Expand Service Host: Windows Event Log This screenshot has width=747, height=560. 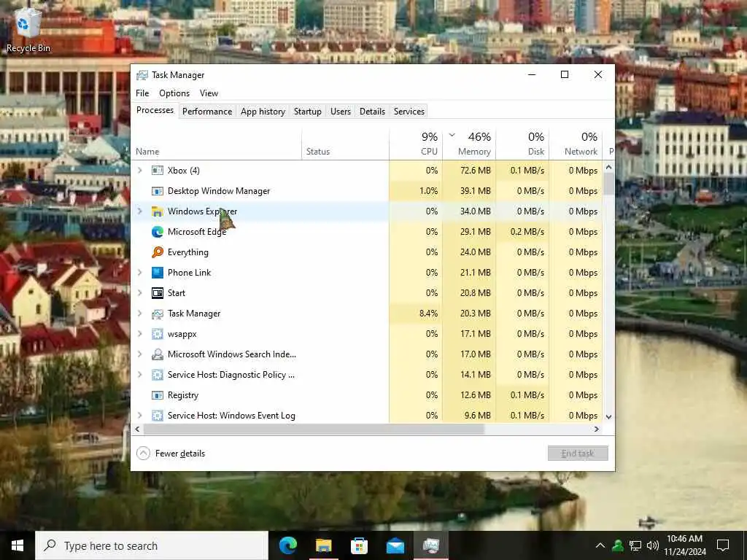pos(139,415)
